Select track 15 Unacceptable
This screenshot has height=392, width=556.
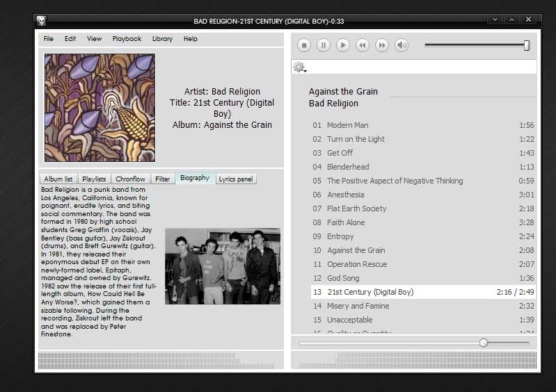coord(423,320)
